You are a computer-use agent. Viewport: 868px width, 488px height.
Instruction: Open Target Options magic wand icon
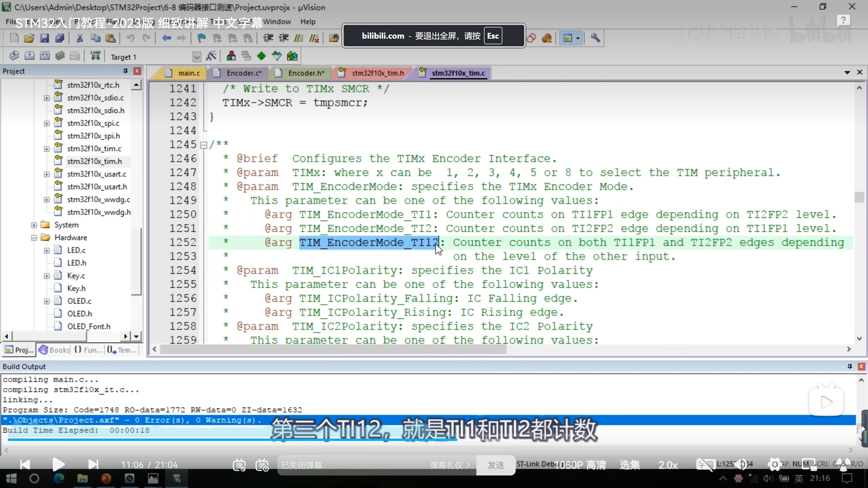211,56
